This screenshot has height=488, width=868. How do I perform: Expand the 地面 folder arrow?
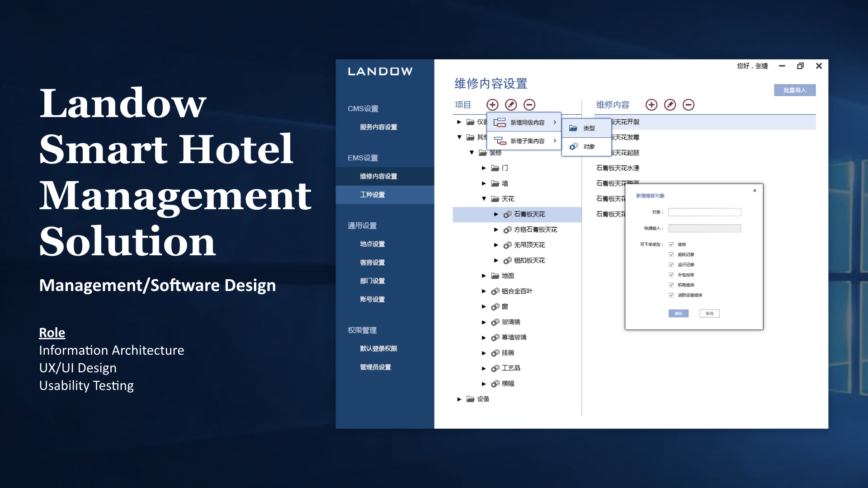[x=484, y=276]
